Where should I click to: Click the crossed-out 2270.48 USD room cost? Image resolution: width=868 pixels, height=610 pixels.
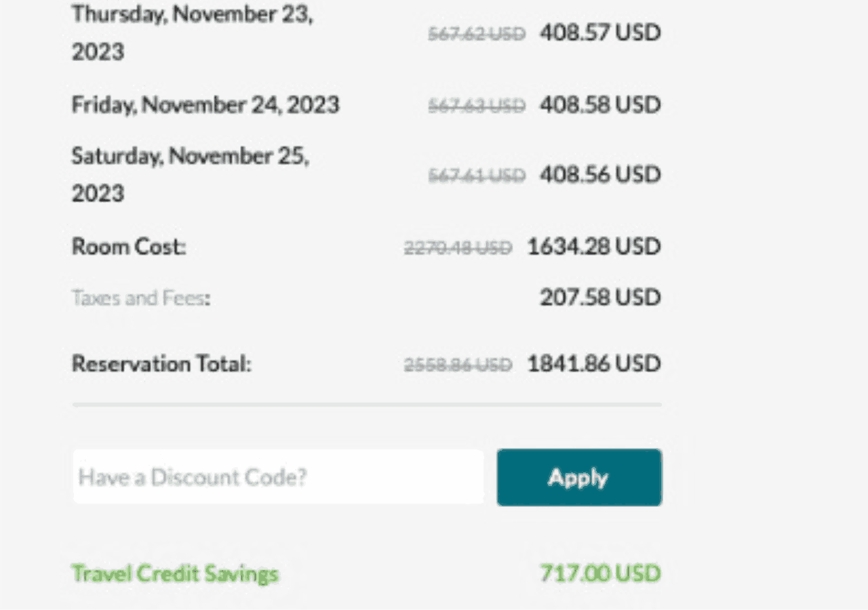click(458, 248)
